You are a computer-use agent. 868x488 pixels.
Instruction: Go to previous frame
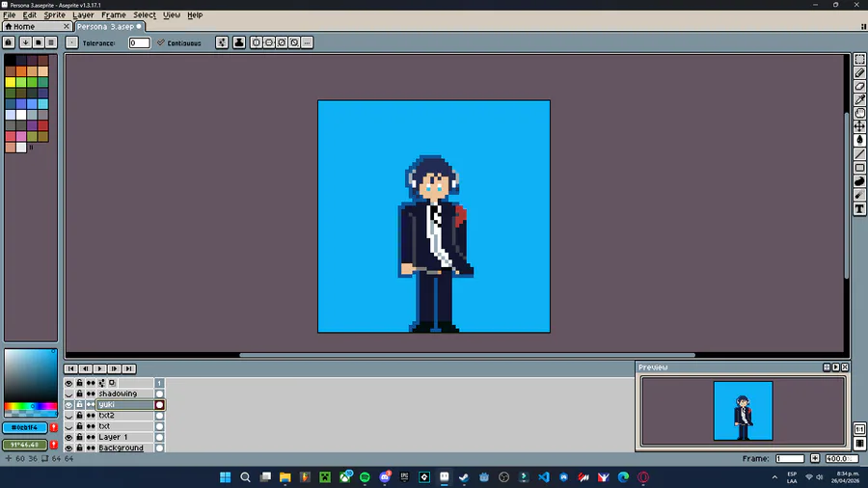(x=85, y=369)
